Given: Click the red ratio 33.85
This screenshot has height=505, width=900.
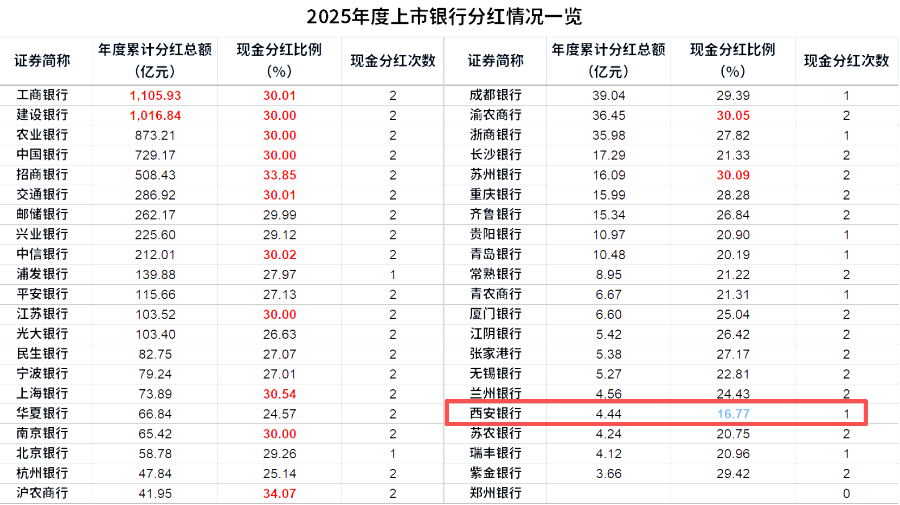Looking at the screenshot, I should click(x=280, y=175).
